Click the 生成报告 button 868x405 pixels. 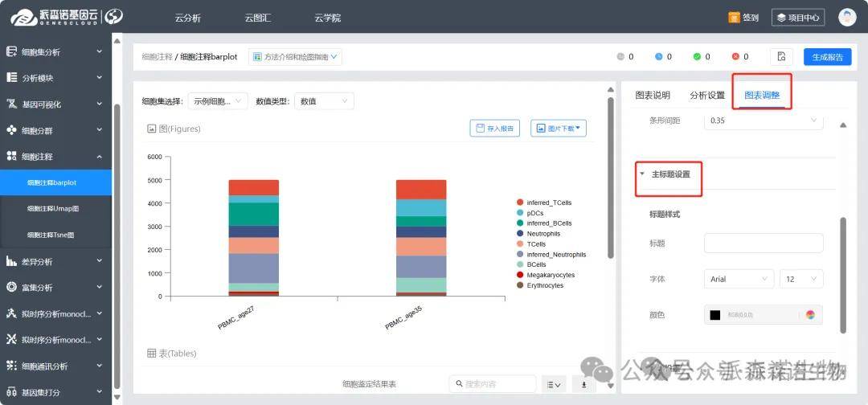[827, 57]
